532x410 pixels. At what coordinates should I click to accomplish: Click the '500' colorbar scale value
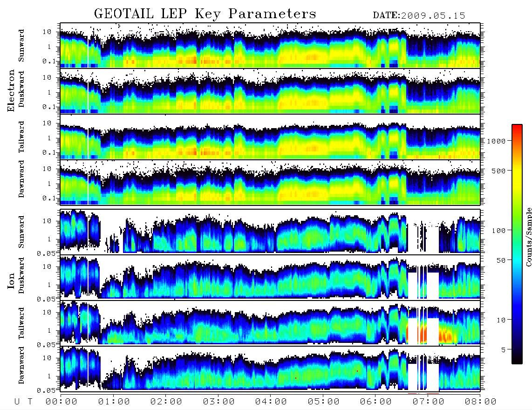[498, 171]
